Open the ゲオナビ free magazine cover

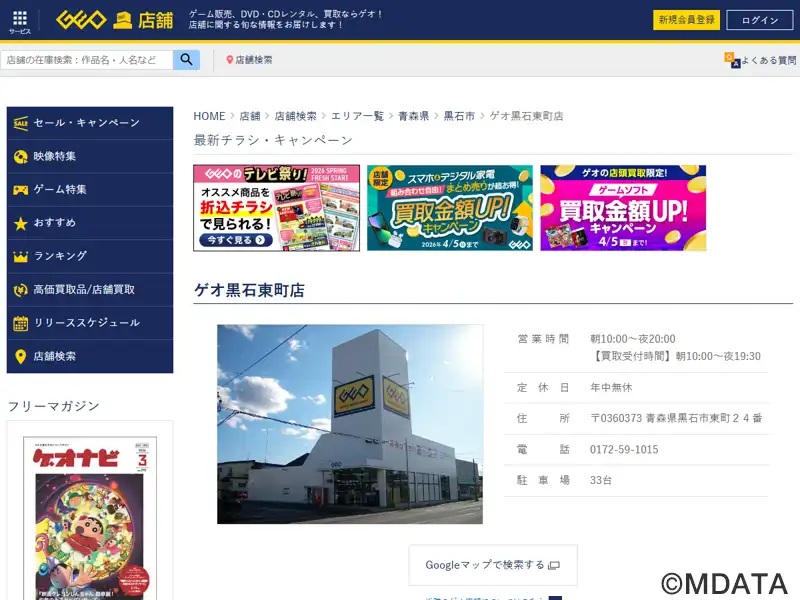click(x=90, y=518)
